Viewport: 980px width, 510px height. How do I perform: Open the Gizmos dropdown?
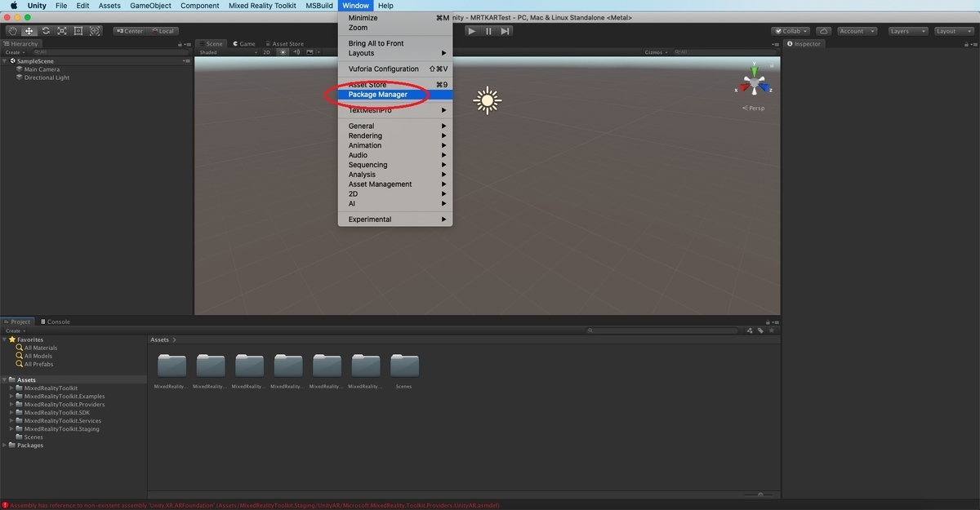click(x=655, y=52)
